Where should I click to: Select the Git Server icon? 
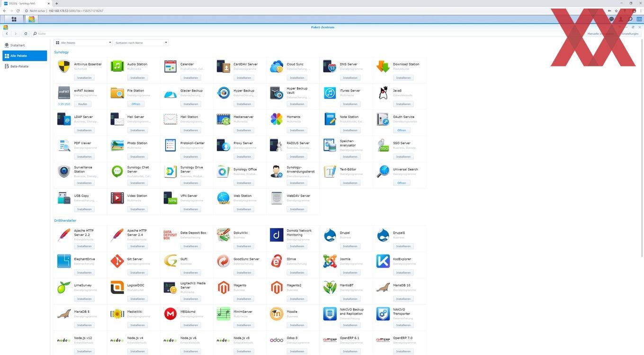click(x=117, y=261)
